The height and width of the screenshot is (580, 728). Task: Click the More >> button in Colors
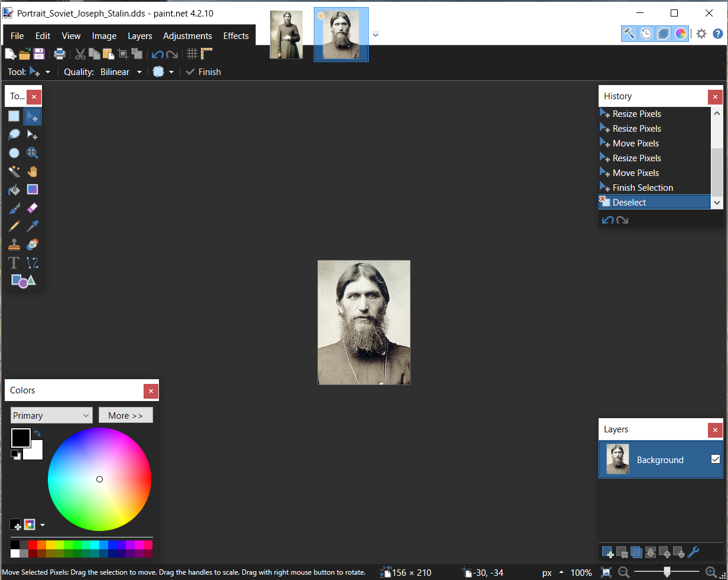pyautogui.click(x=126, y=415)
